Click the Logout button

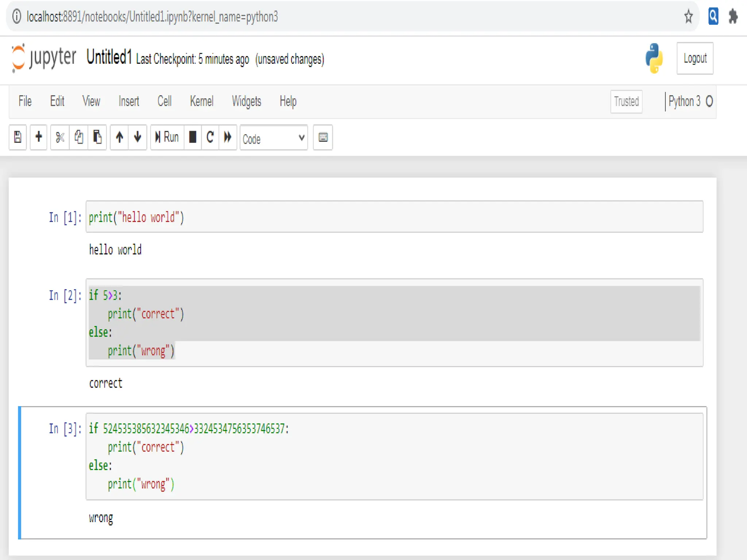(695, 58)
